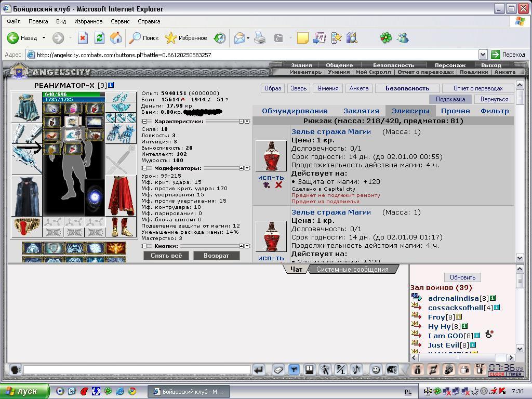Click the inventory panel vertical scrollbar down arrow
The height and width of the screenshot is (399, 532).
point(520,258)
